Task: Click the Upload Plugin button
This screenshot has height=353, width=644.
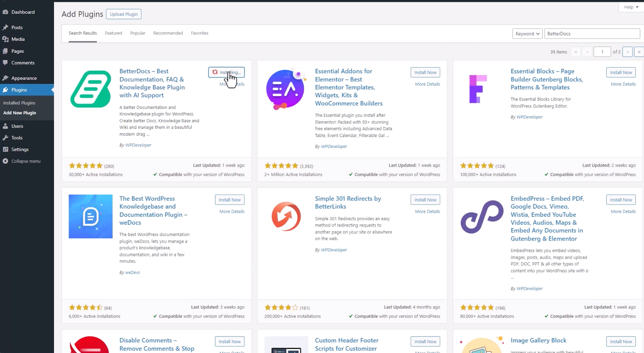Action: click(124, 14)
